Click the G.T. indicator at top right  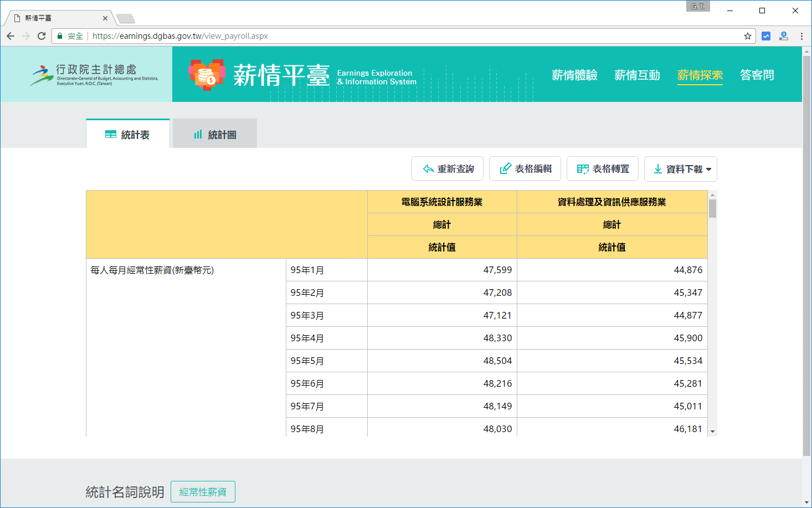pos(697,6)
